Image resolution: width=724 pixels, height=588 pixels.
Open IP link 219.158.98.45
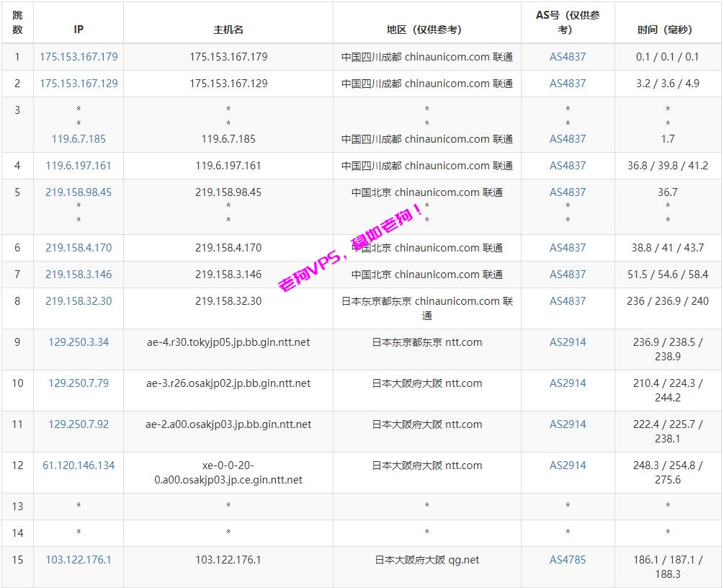pyautogui.click(x=79, y=192)
